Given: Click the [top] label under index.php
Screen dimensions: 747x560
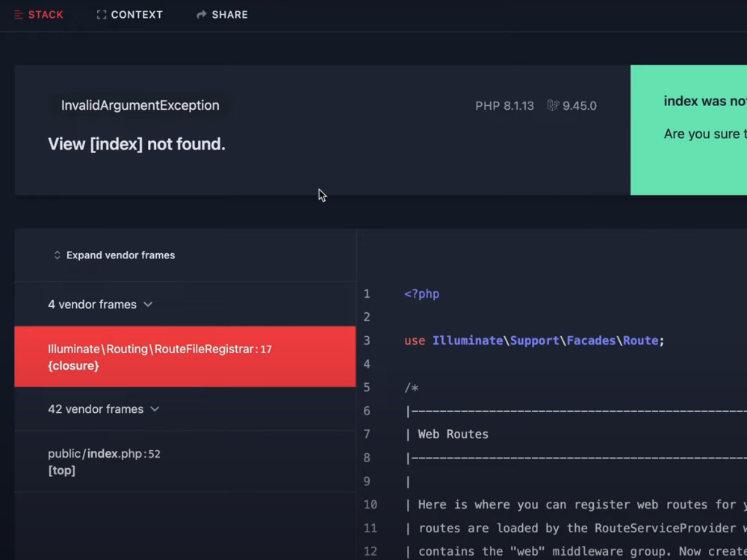Looking at the screenshot, I should pyautogui.click(x=61, y=470).
